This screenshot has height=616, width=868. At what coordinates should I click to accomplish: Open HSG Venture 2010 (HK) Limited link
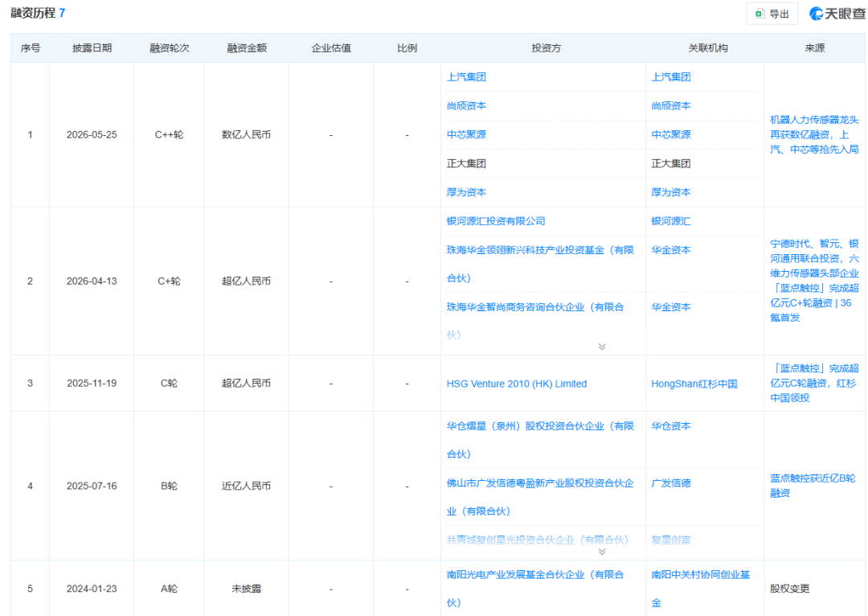[517, 384]
